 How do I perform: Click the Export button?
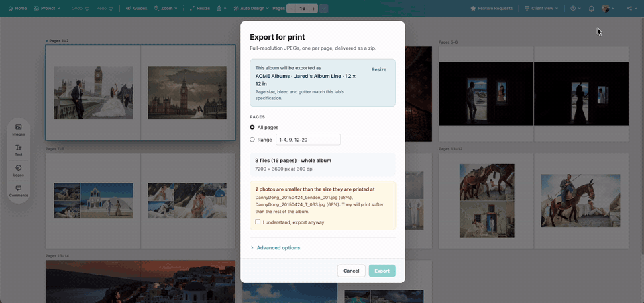[x=382, y=271]
